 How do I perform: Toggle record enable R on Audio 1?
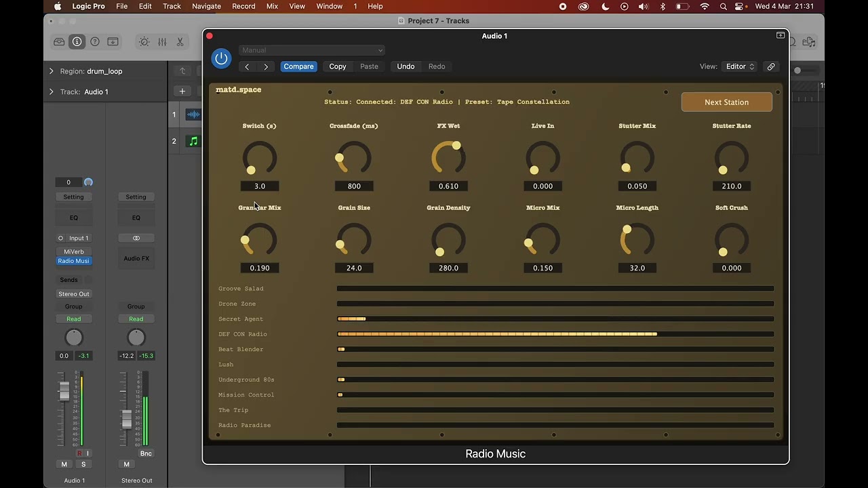[79, 453]
